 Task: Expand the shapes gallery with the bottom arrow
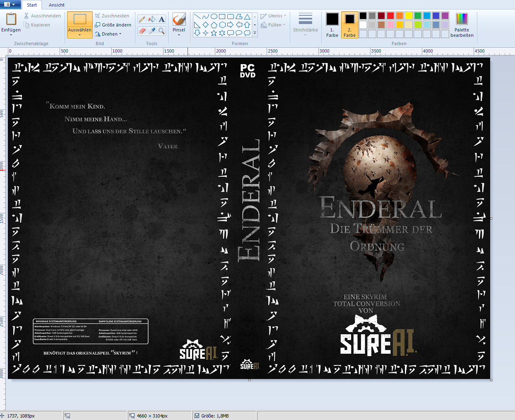[x=255, y=33]
